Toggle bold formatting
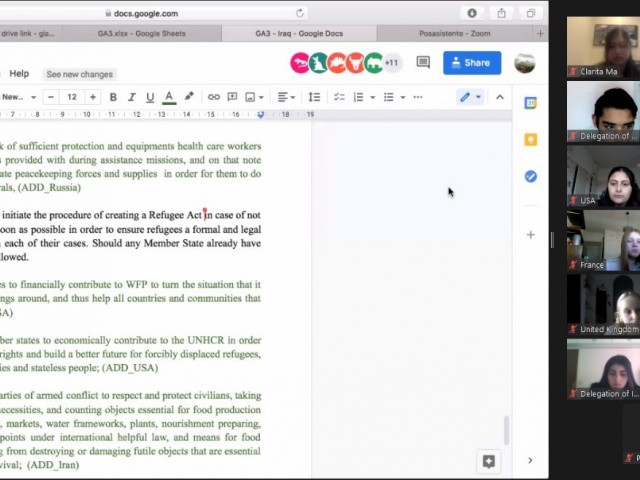The image size is (640, 480). pos(113,97)
